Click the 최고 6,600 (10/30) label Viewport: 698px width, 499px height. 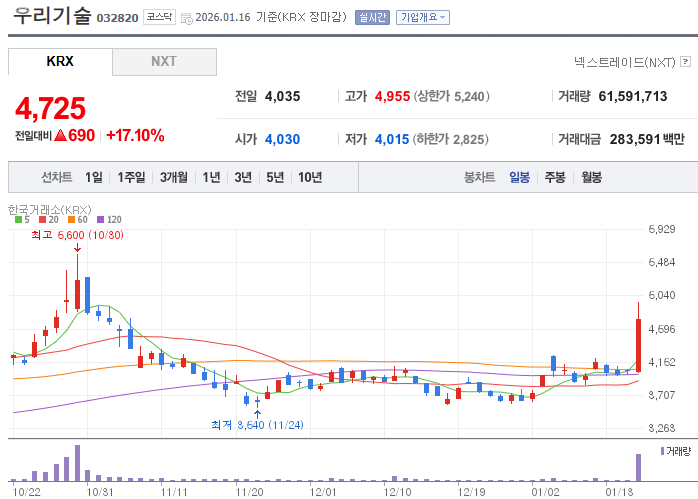[77, 235]
